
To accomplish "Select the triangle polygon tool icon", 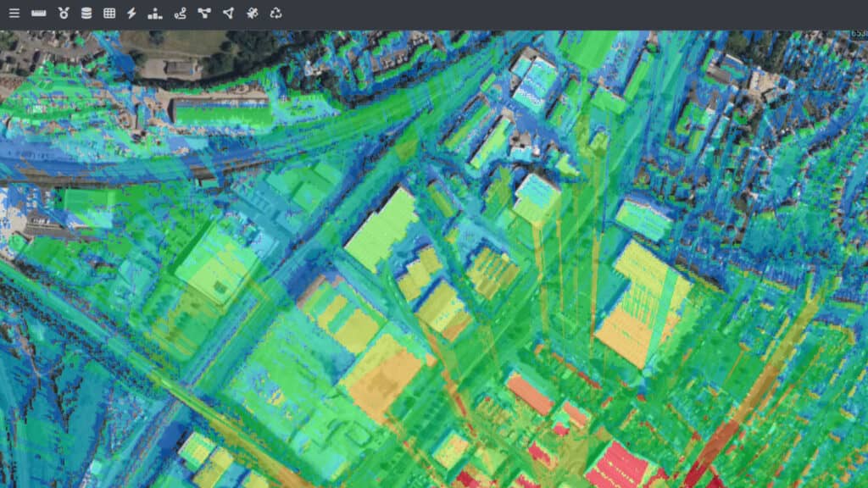I will 227,14.
